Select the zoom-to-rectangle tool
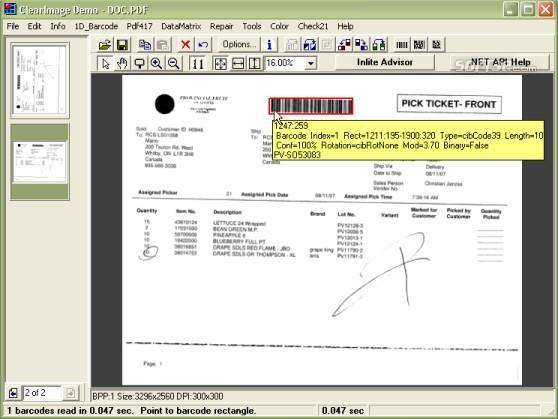558x419 pixels. (139, 64)
